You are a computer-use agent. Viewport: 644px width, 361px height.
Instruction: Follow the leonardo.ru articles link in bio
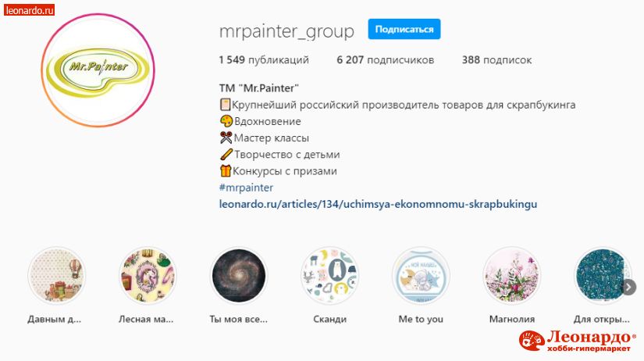click(x=378, y=204)
